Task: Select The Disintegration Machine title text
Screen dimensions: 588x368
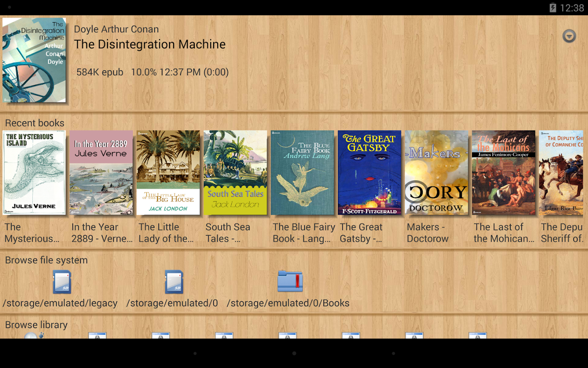Action: 150,44
